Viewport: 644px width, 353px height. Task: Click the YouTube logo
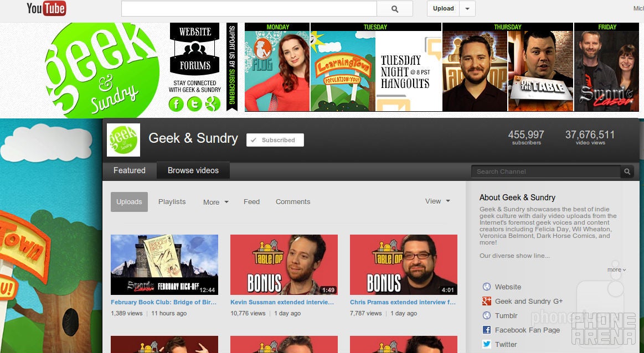46,8
